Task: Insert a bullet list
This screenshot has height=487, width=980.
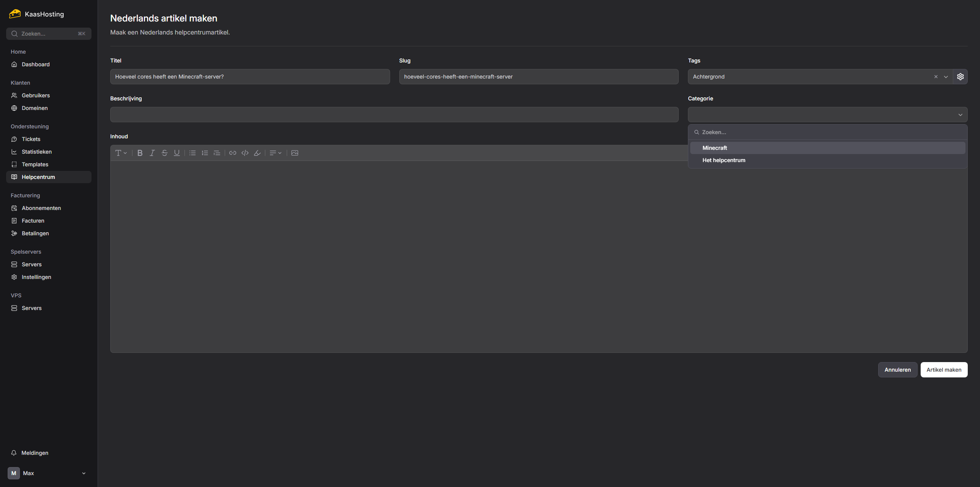Action: [x=193, y=153]
